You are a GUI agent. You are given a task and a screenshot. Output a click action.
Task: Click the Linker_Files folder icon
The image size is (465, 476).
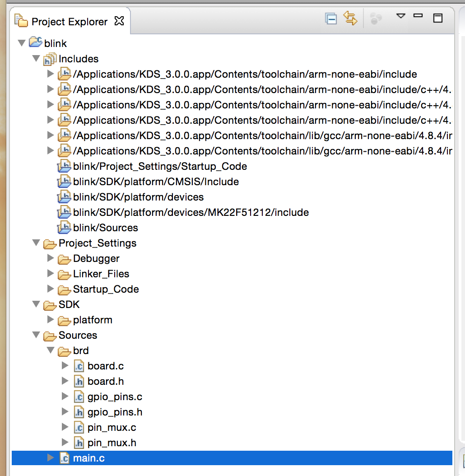pyautogui.click(x=64, y=274)
